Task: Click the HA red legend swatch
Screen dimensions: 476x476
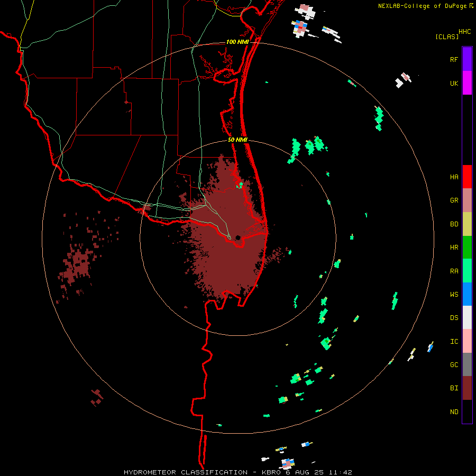Action: point(467,177)
